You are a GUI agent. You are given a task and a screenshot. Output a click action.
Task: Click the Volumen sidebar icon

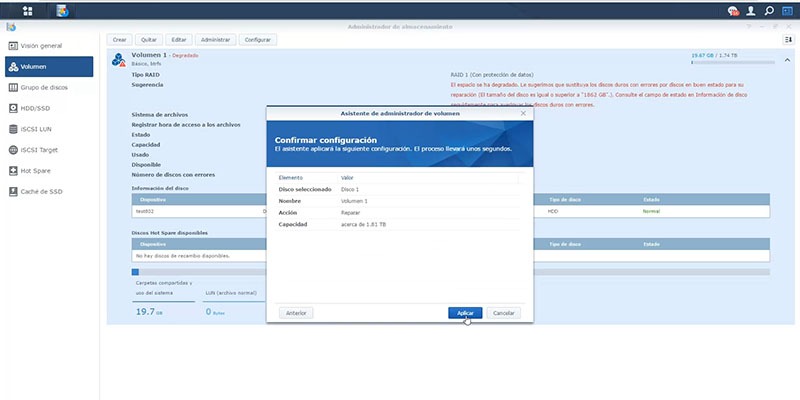13,67
